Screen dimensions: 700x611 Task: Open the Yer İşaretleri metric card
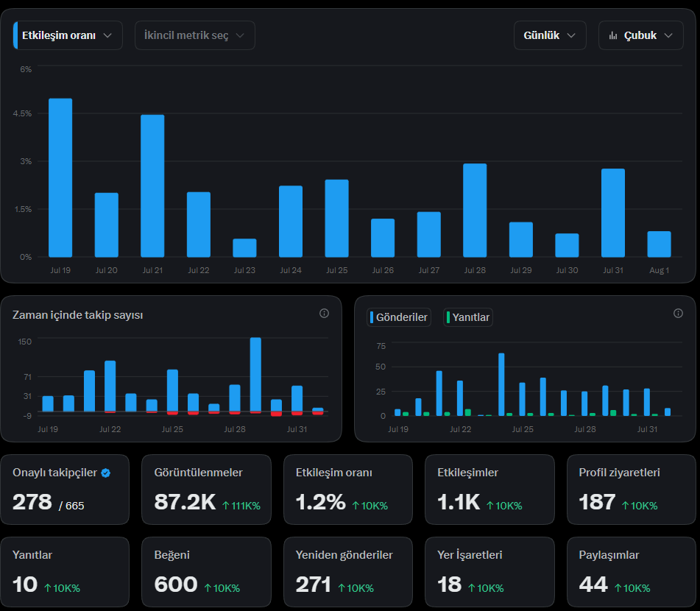489,572
